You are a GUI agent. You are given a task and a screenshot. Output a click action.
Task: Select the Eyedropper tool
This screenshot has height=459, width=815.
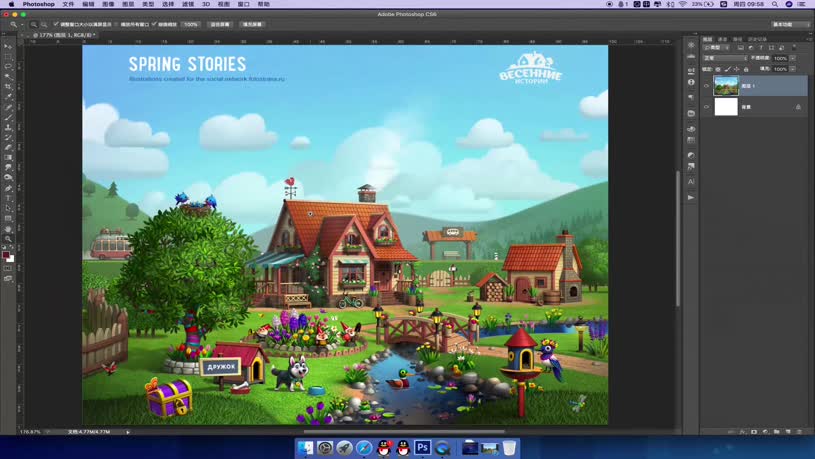click(8, 97)
